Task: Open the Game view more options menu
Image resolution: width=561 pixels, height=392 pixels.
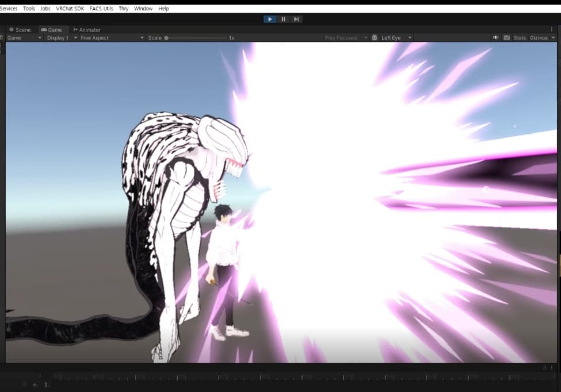Action: point(551,30)
